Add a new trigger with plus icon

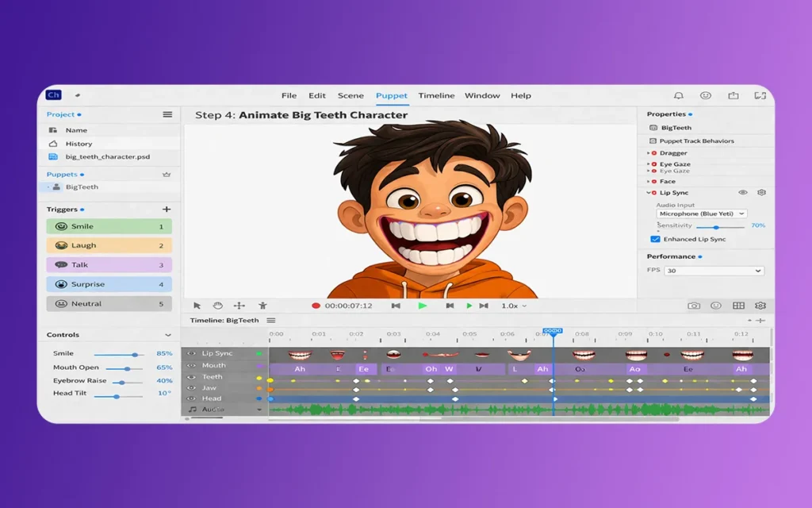pos(167,210)
